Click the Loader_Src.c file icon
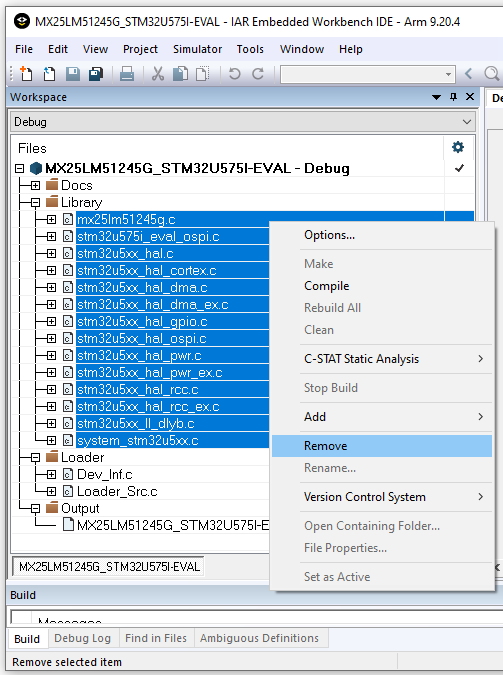Image resolution: width=503 pixels, height=675 pixels. coord(68,491)
